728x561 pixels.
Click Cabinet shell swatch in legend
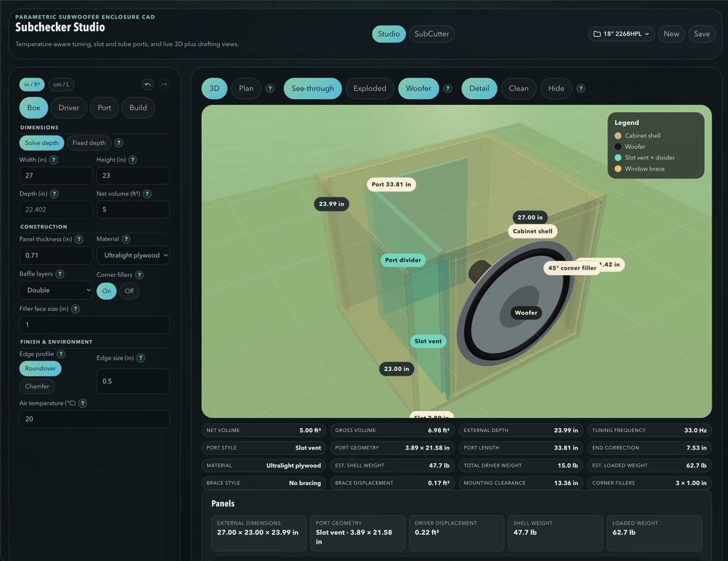point(618,136)
